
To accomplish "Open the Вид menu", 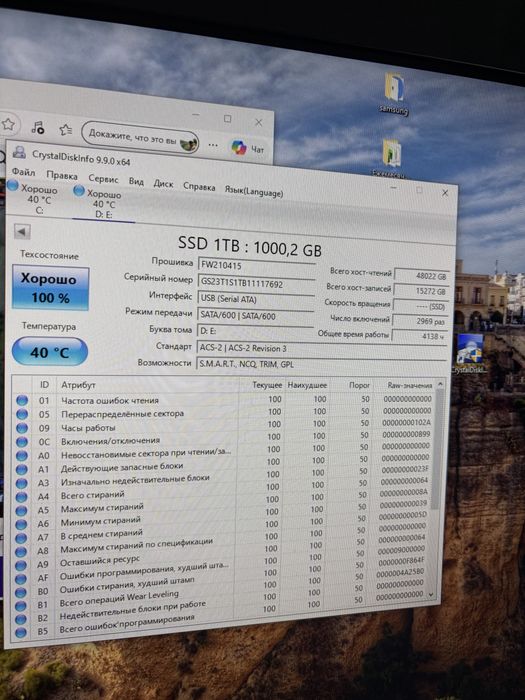I will point(136,182).
